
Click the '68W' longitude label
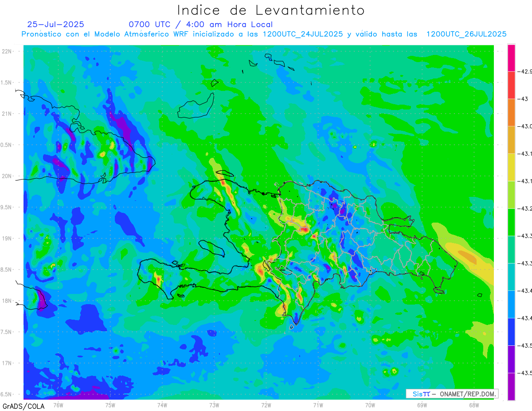pyautogui.click(x=474, y=405)
